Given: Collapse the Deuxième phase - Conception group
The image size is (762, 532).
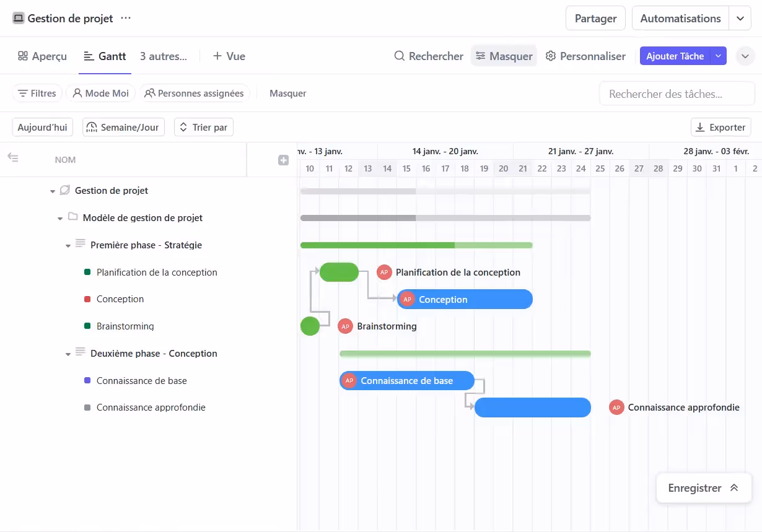Looking at the screenshot, I should [x=68, y=353].
